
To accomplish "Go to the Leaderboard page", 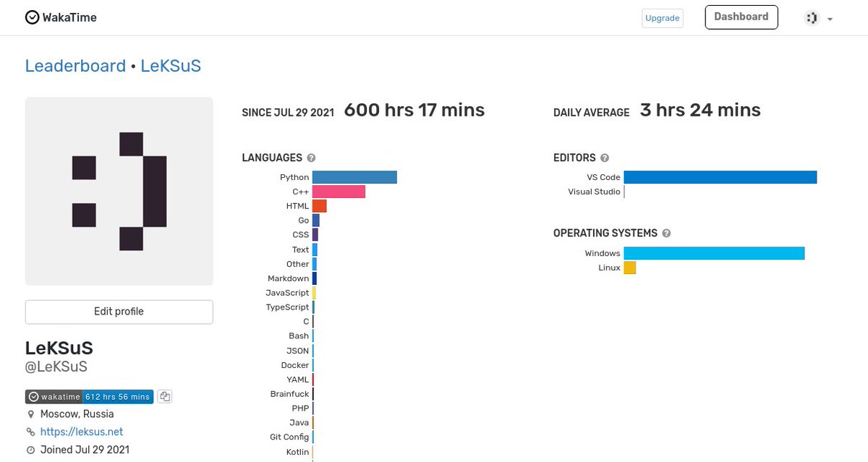I will point(75,66).
